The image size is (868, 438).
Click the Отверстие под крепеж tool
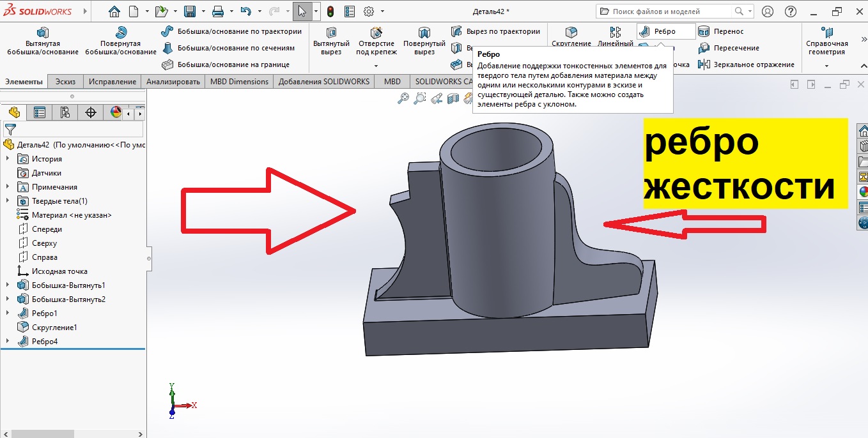click(376, 42)
